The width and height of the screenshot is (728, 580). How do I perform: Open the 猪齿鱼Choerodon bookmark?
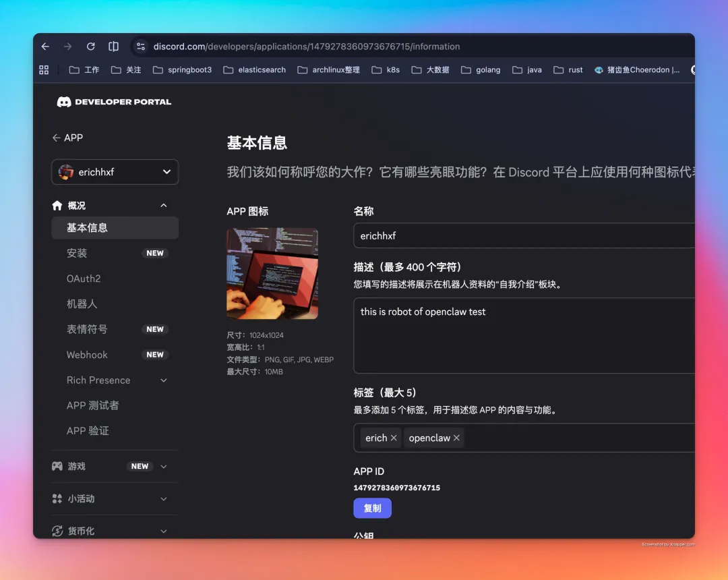click(x=637, y=69)
